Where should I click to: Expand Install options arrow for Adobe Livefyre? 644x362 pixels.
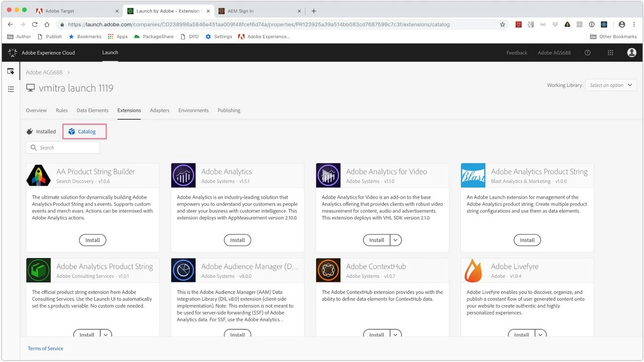pos(541,335)
